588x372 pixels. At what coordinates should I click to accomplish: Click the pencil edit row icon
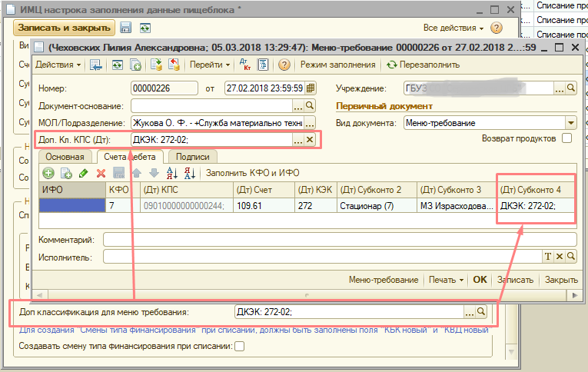(x=84, y=173)
